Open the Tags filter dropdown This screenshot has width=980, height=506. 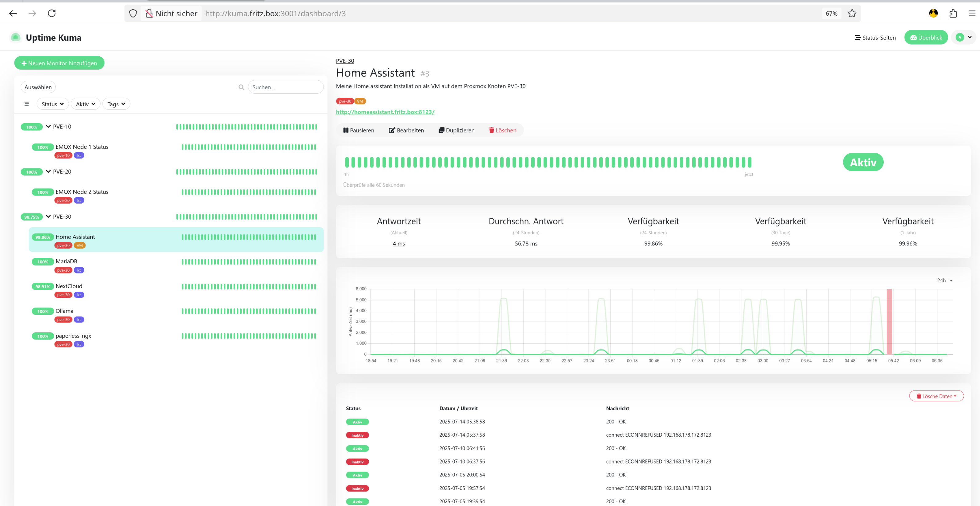(116, 104)
